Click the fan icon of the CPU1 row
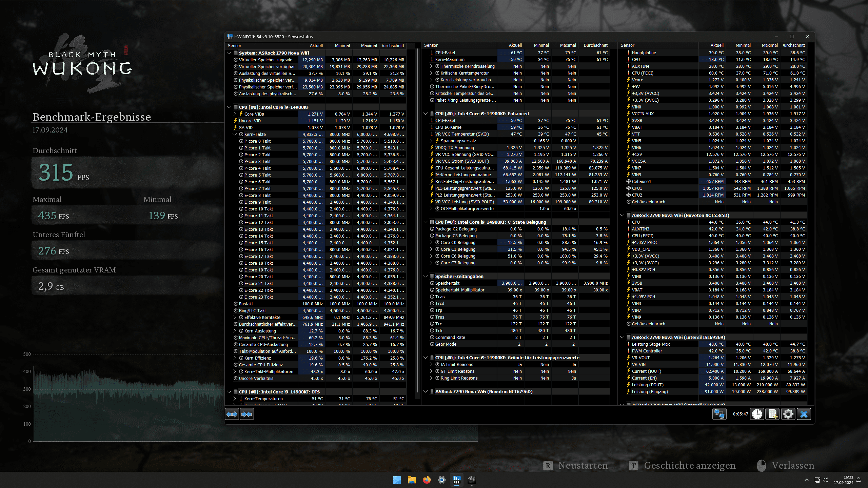The height and width of the screenshot is (488, 868). (628, 188)
